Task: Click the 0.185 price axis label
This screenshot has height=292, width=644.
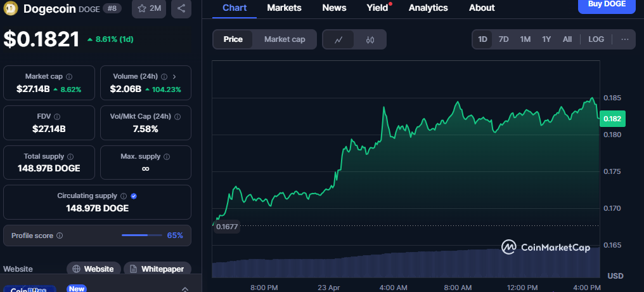Action: [x=612, y=98]
